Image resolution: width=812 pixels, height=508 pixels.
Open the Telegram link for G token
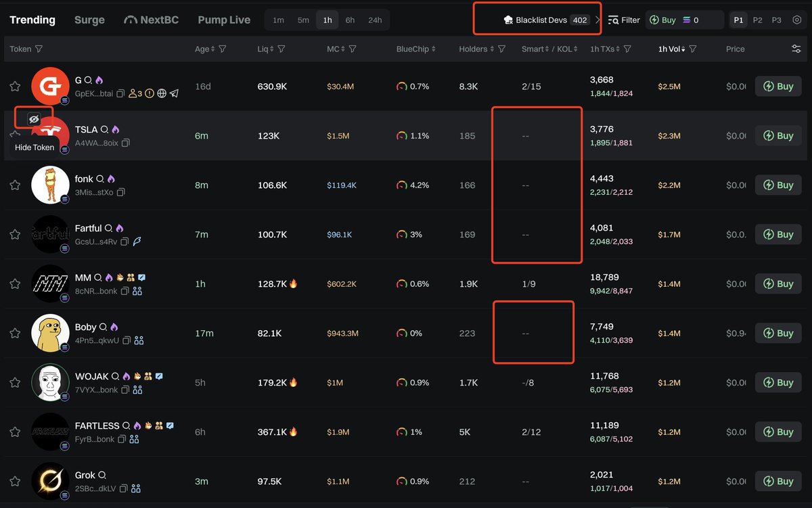click(174, 94)
